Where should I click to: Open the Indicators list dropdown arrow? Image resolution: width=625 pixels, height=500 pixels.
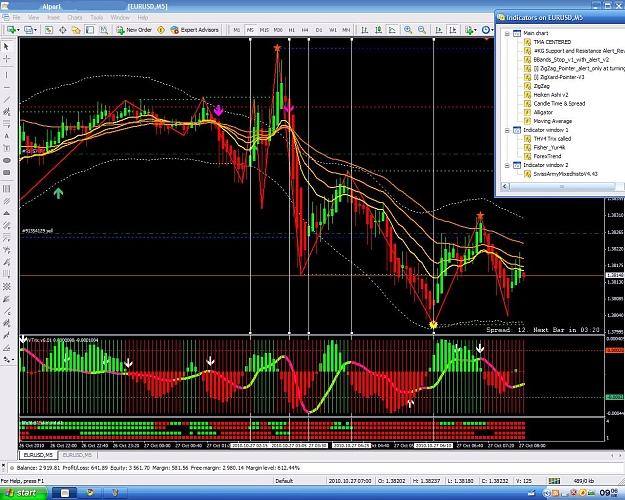tap(475, 30)
